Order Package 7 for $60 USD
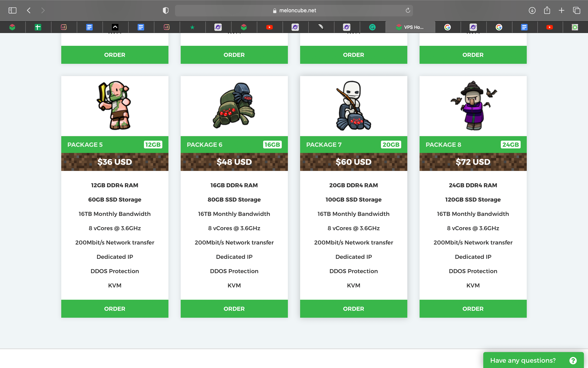Screen dimensions: 588x368 354,309
